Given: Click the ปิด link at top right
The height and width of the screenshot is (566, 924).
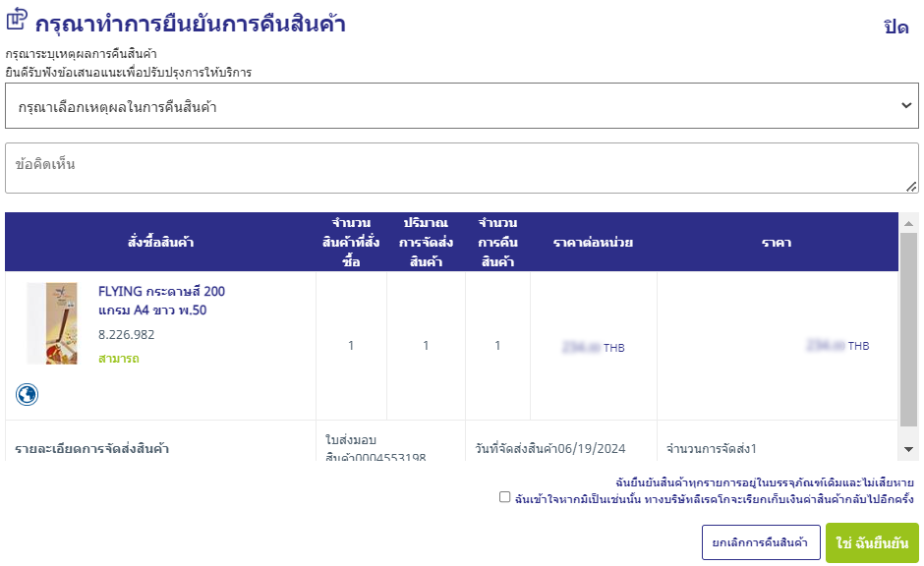Looking at the screenshot, I should [895, 28].
